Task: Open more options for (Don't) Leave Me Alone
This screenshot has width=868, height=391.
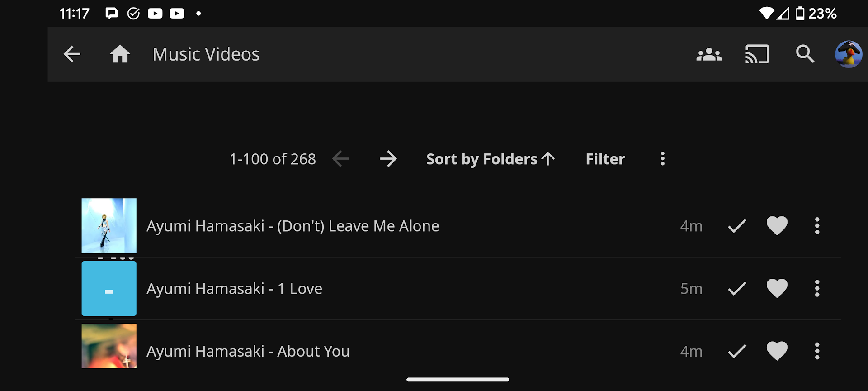Action: click(817, 226)
